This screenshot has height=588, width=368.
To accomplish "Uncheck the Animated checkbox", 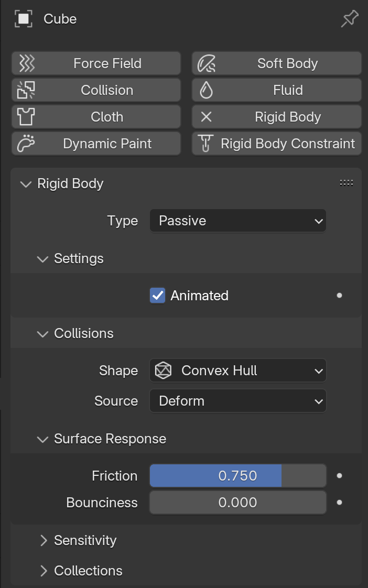I will click(157, 296).
